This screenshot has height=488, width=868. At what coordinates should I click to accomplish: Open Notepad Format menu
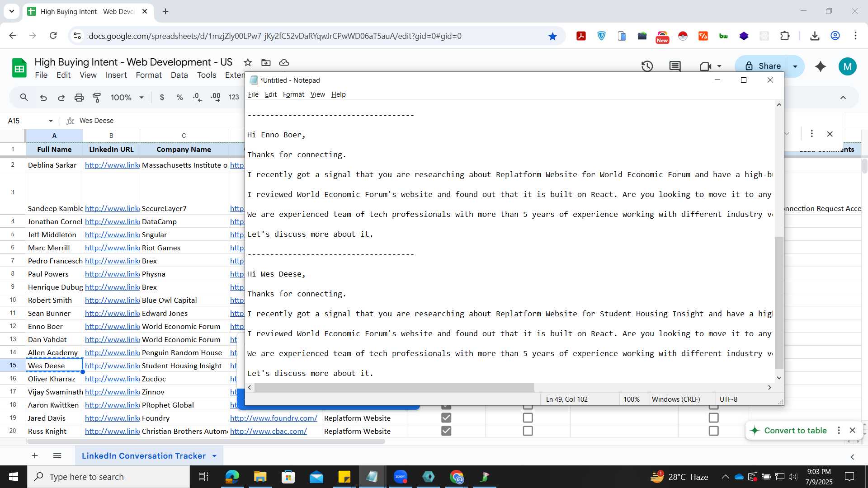click(293, 94)
